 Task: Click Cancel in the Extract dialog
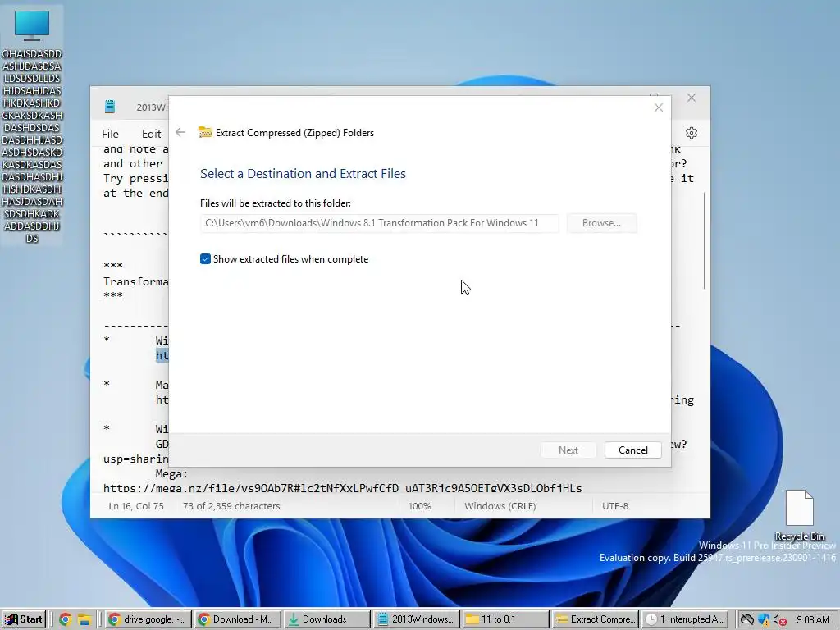point(632,450)
